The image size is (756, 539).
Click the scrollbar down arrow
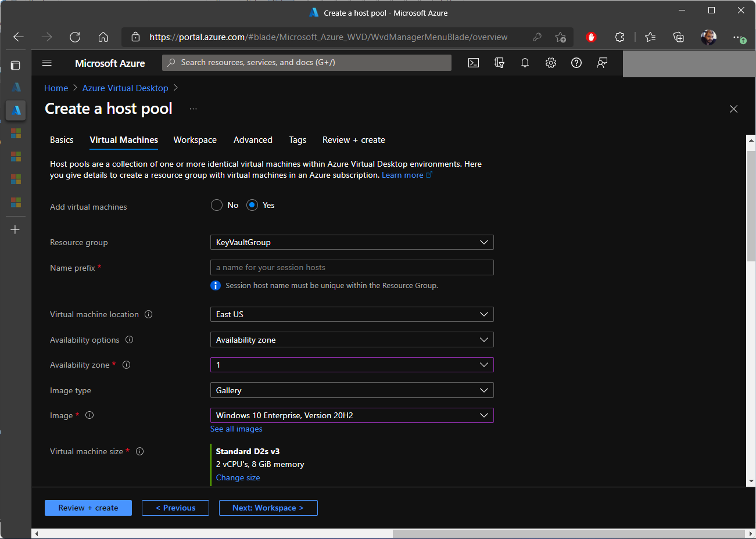[751, 481]
